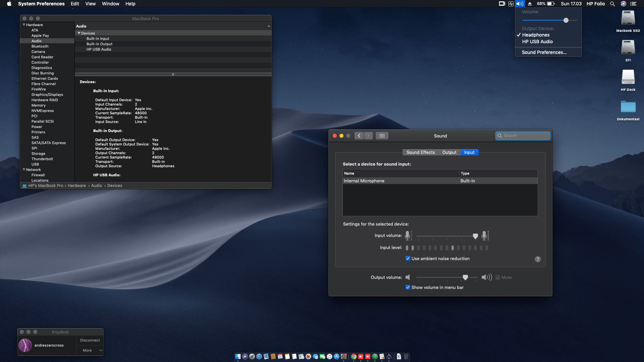The image size is (644, 362).
Task: Open the Window menu
Action: click(110, 4)
